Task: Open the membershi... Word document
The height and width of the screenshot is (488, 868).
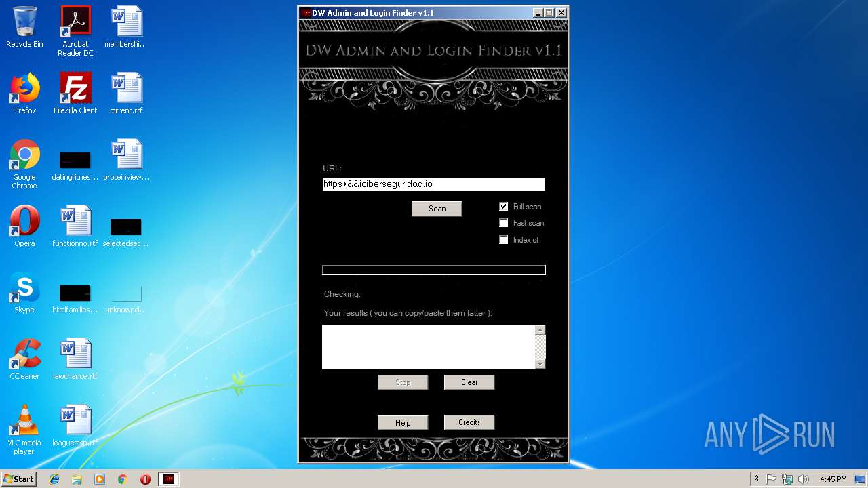Action: (x=126, y=27)
